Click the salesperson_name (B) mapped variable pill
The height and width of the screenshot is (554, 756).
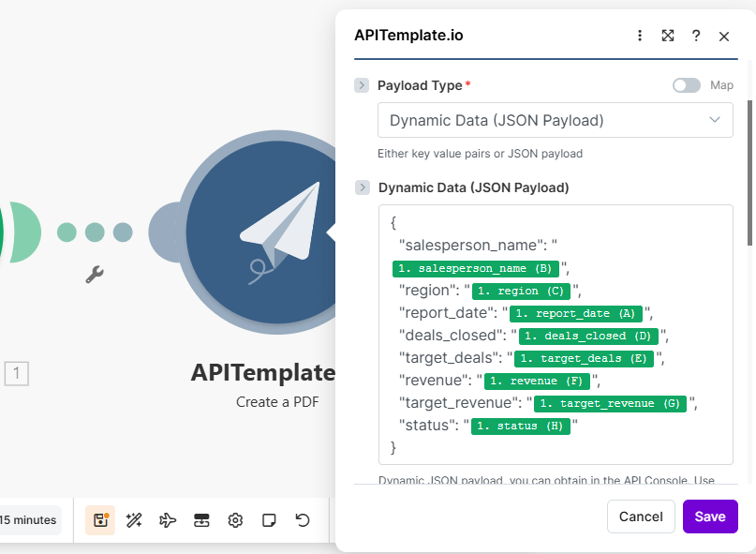(475, 268)
